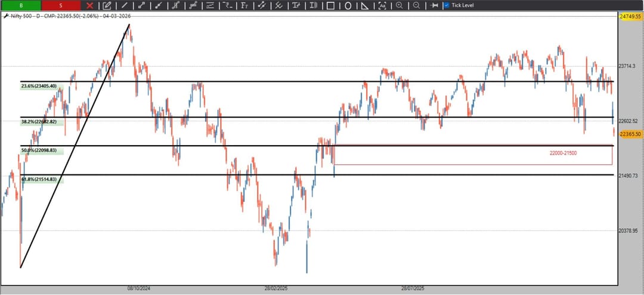Click the zoom in magnifier icon

pos(399,5)
